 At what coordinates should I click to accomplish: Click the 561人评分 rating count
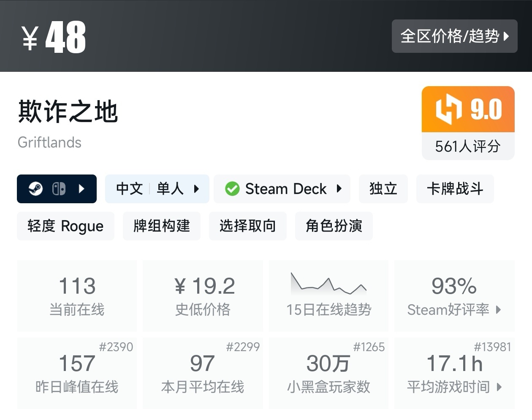pyautogui.click(x=468, y=147)
